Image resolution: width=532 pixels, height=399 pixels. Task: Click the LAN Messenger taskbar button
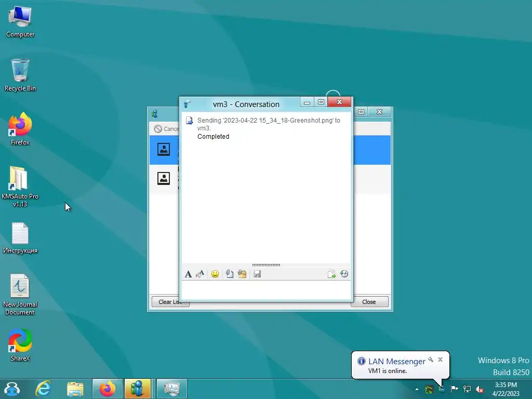coord(137,389)
